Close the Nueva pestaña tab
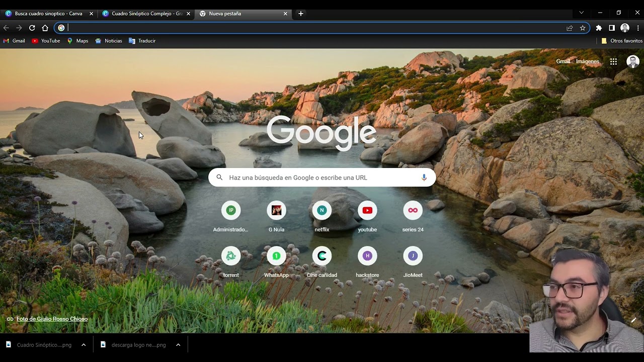 tap(285, 14)
